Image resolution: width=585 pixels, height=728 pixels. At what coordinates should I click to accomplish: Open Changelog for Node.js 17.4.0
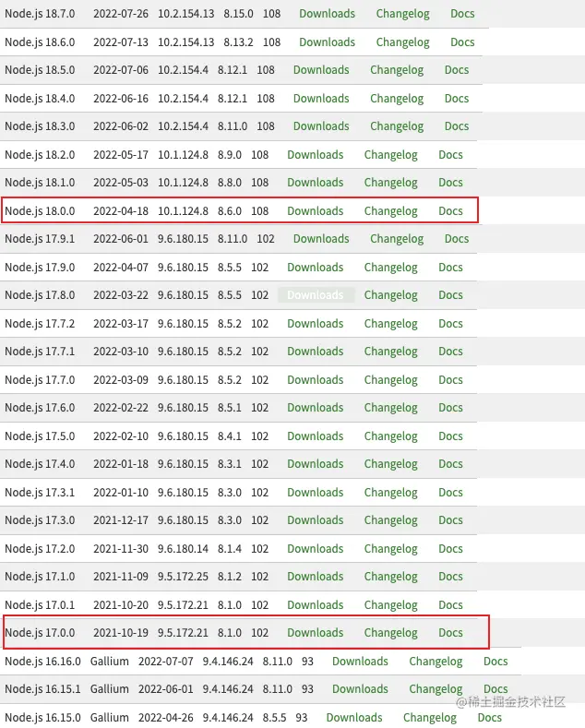[x=390, y=464]
